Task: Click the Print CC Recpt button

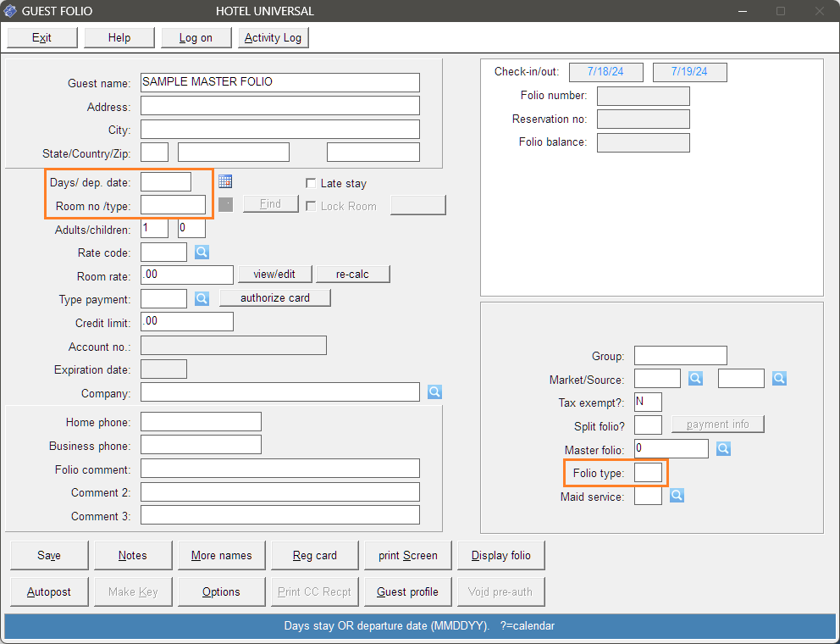Action: click(x=315, y=592)
